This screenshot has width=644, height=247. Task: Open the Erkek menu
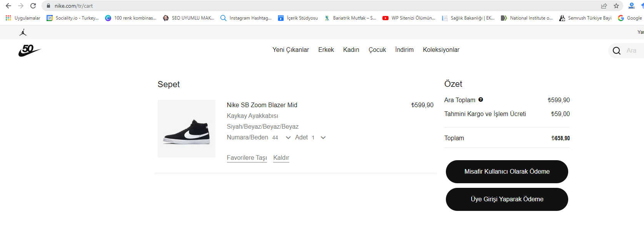[326, 50]
